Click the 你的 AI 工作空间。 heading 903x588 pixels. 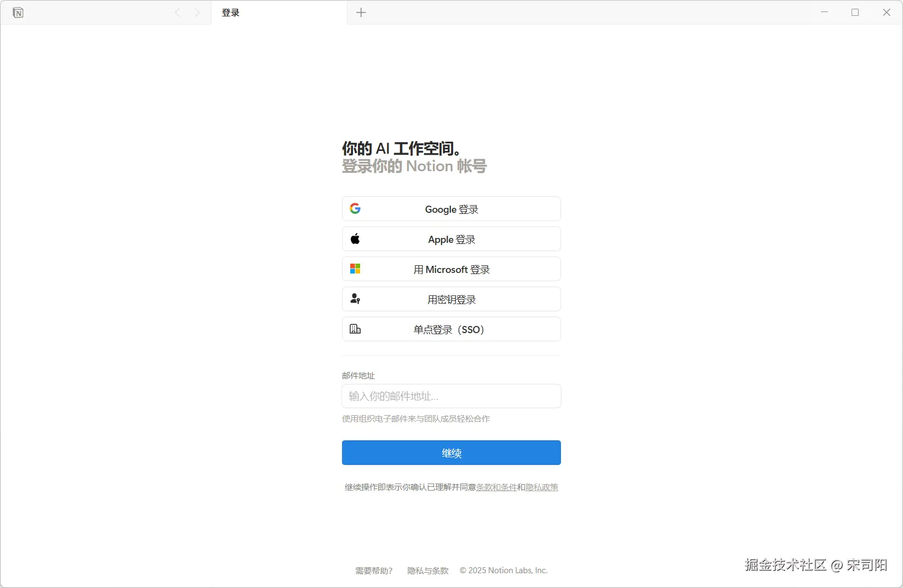(401, 148)
